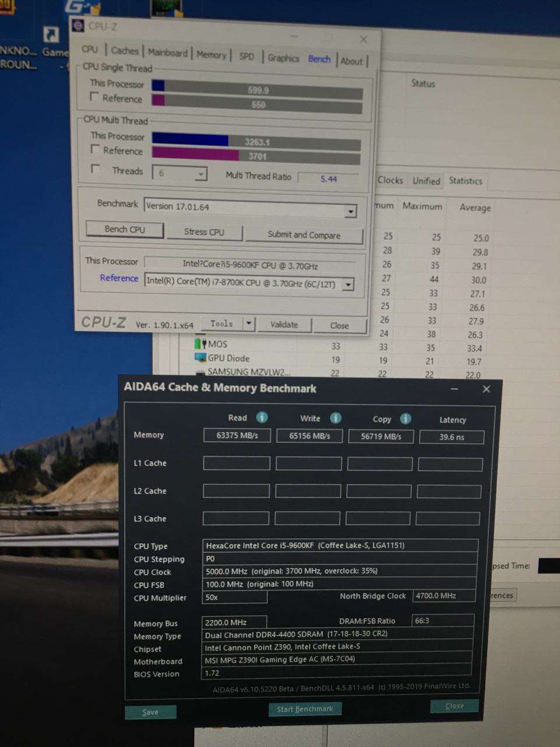This screenshot has width=560, height=747.
Task: Click Memory Latency value 39.6 ns
Action: [x=452, y=437]
